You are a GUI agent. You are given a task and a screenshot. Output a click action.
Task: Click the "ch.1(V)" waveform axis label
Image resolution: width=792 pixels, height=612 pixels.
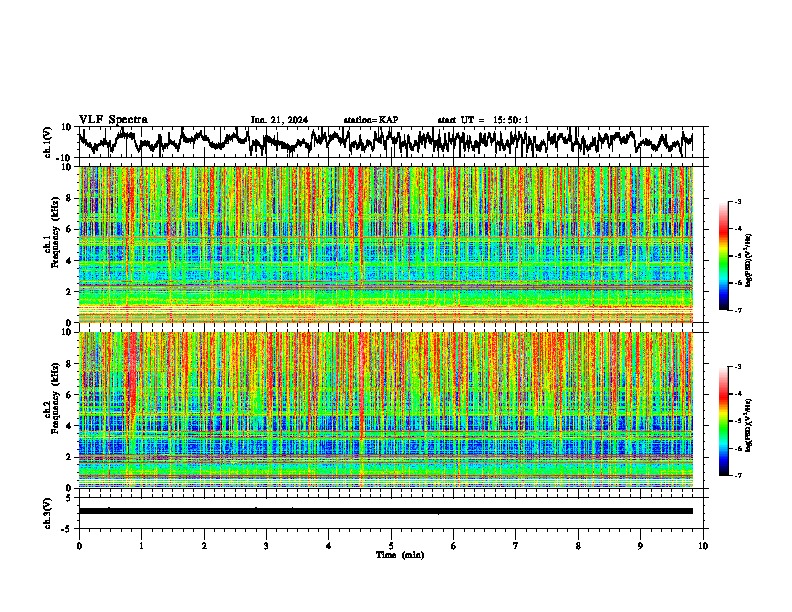pos(48,142)
